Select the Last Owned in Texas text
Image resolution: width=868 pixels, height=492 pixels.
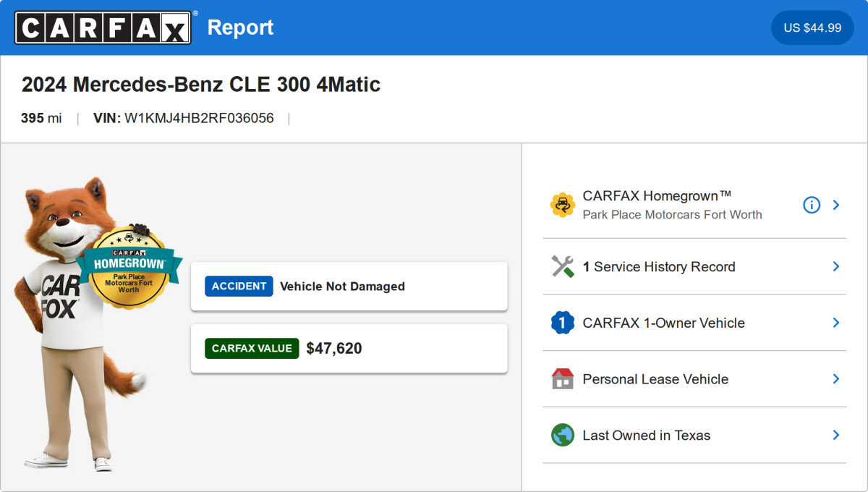pos(647,436)
